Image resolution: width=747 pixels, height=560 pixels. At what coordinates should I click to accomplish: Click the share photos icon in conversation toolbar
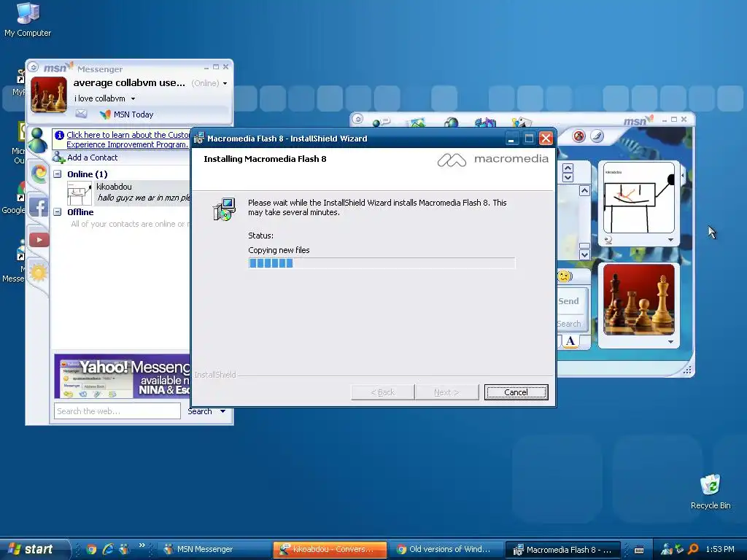coord(417,122)
